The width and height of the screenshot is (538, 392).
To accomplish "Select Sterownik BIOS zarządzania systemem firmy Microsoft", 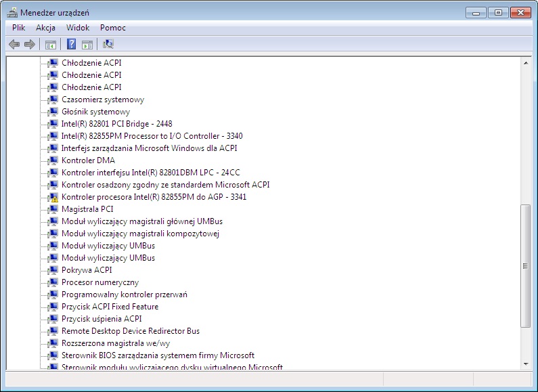I will pos(158,355).
